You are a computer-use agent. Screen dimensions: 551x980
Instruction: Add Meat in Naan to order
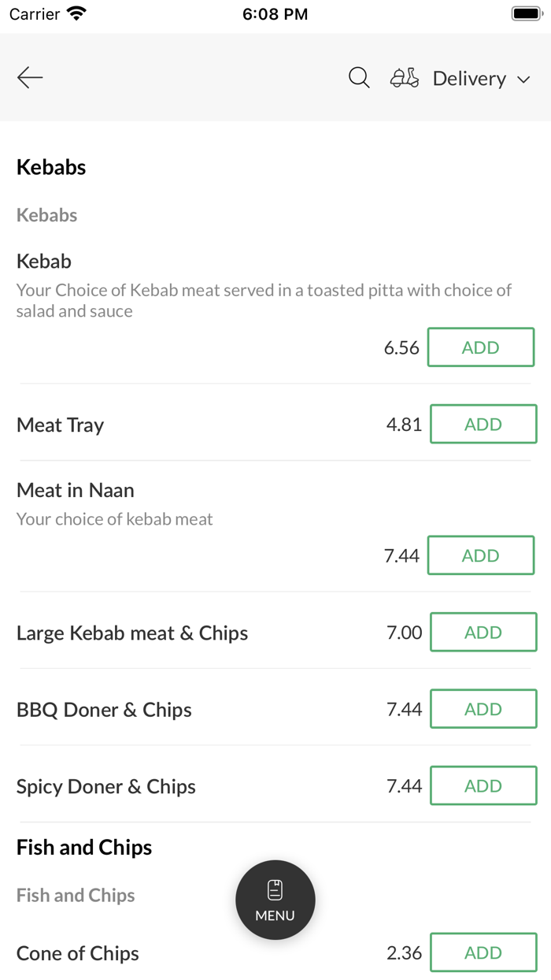point(480,555)
